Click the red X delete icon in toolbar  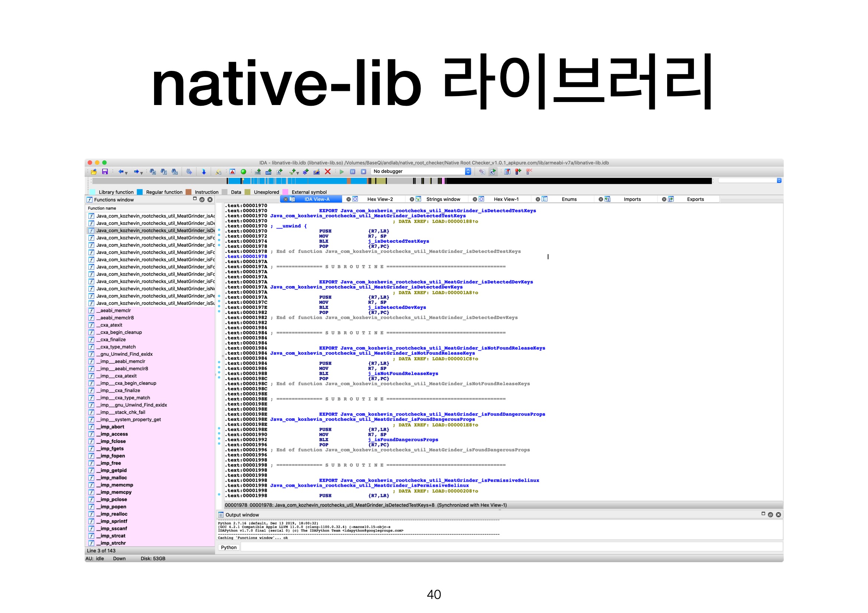(x=328, y=172)
